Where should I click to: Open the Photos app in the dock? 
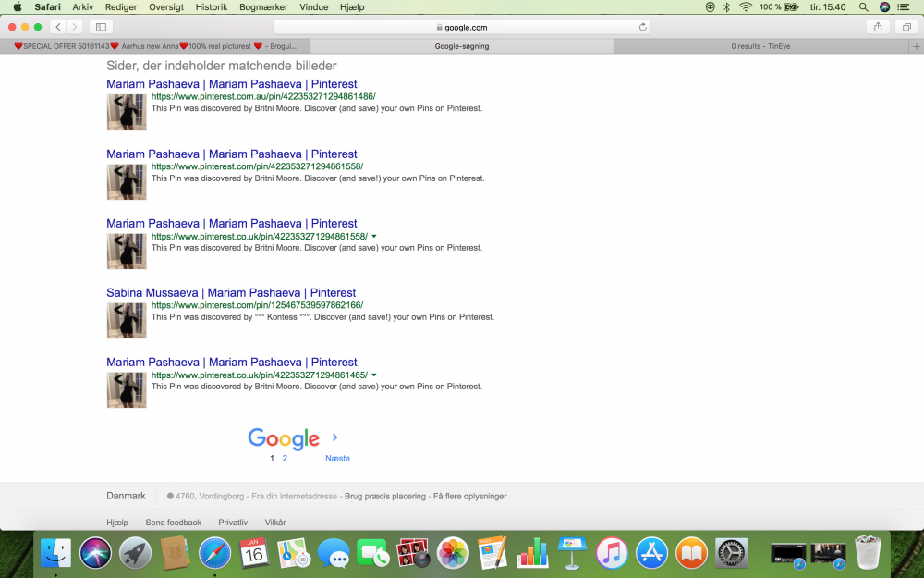(453, 553)
